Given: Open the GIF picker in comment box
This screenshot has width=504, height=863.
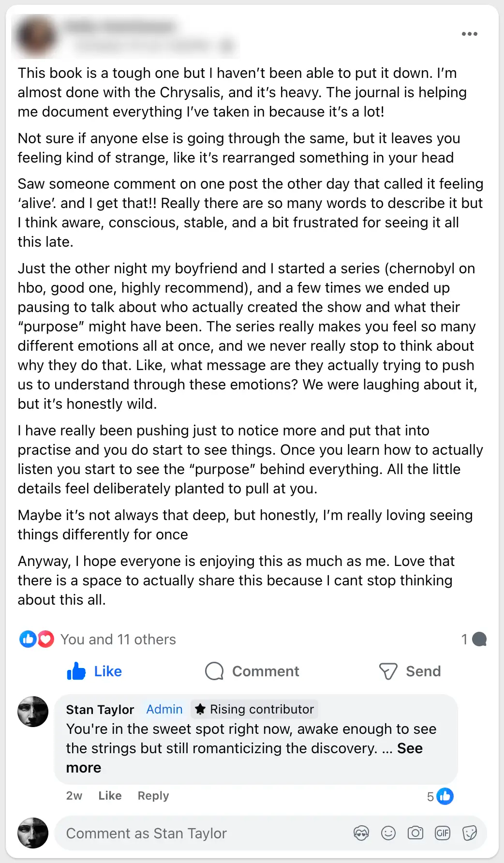Looking at the screenshot, I should (443, 833).
